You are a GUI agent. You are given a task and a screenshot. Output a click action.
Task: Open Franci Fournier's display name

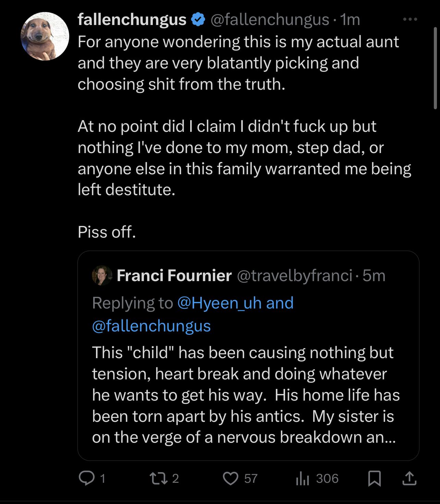[174, 275]
